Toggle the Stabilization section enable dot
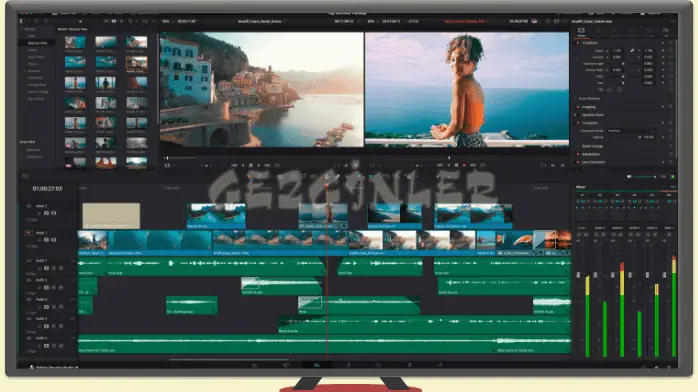 coord(578,154)
